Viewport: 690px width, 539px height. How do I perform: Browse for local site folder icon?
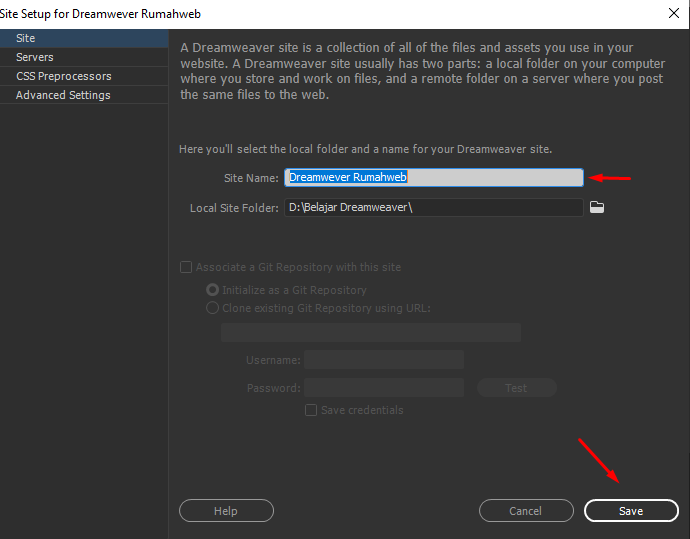click(597, 207)
